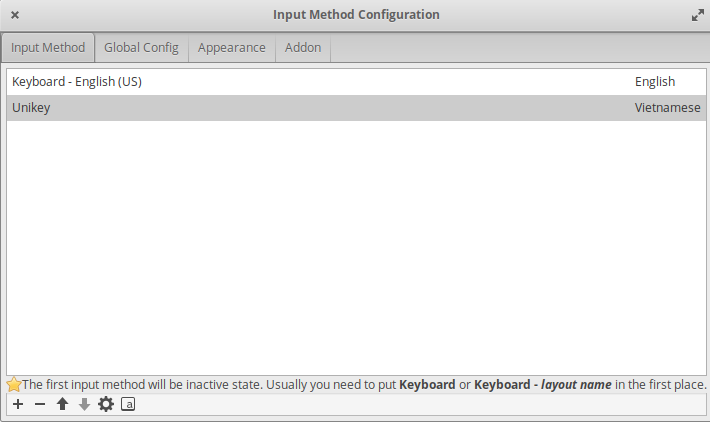Image resolution: width=710 pixels, height=422 pixels.
Task: Open configuration for selected input method
Action: point(106,405)
